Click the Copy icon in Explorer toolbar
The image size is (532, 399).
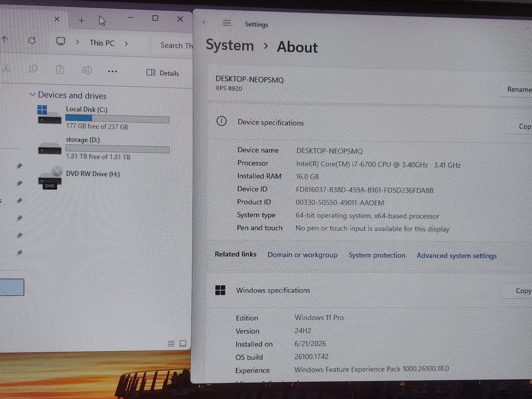tap(33, 69)
